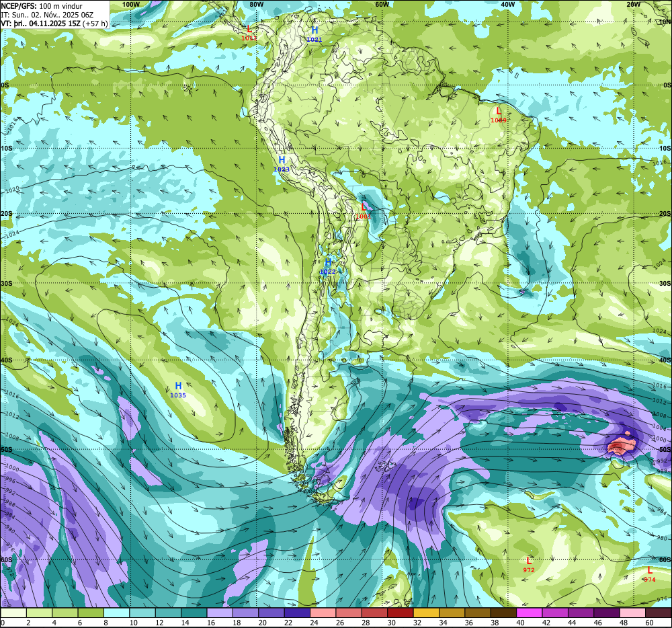
Task: Select the L 1011 low marker
Action: coord(249,32)
